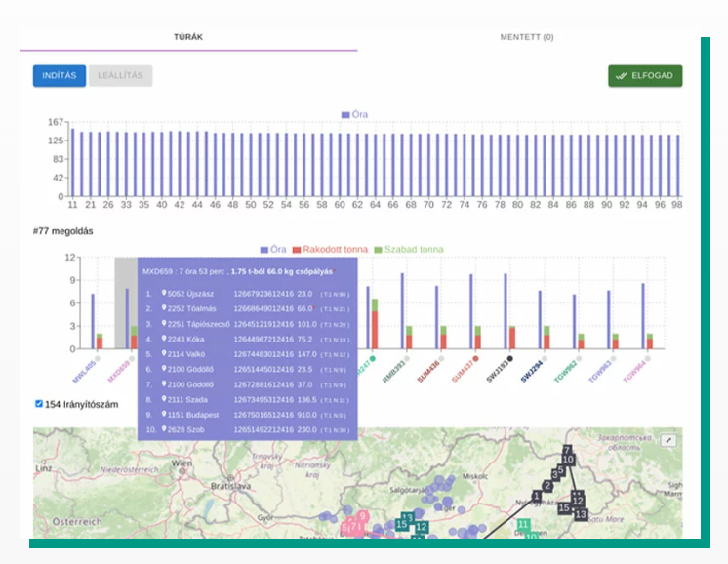The height and width of the screenshot is (564, 728).
Task: Click the red Rakodott bar above RMB393
Action: [x=409, y=342]
